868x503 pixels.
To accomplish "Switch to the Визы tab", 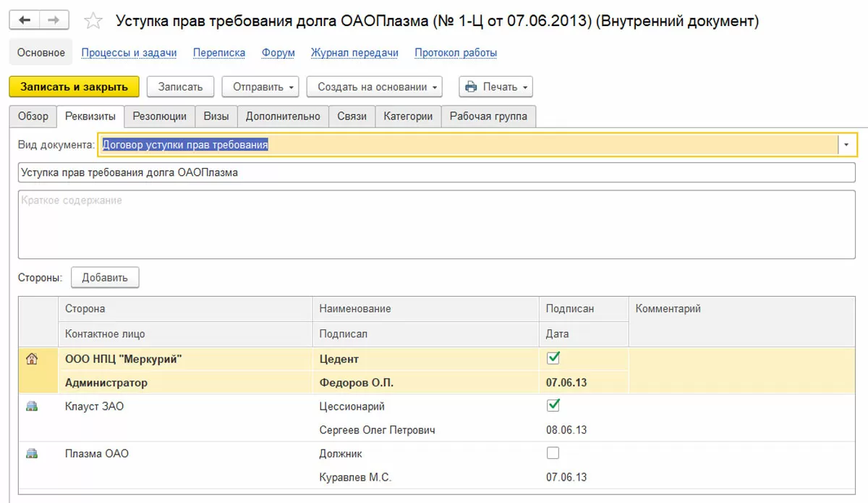I will click(x=216, y=116).
